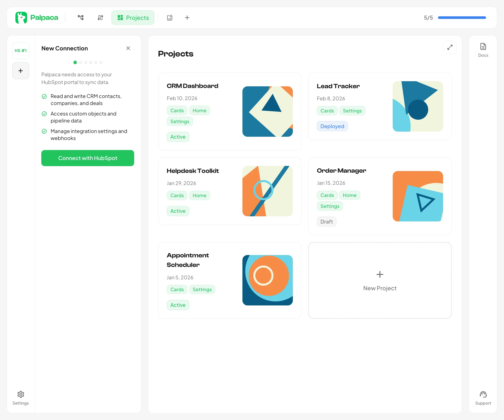Select the first step dot in New Connection wizard

click(x=75, y=62)
